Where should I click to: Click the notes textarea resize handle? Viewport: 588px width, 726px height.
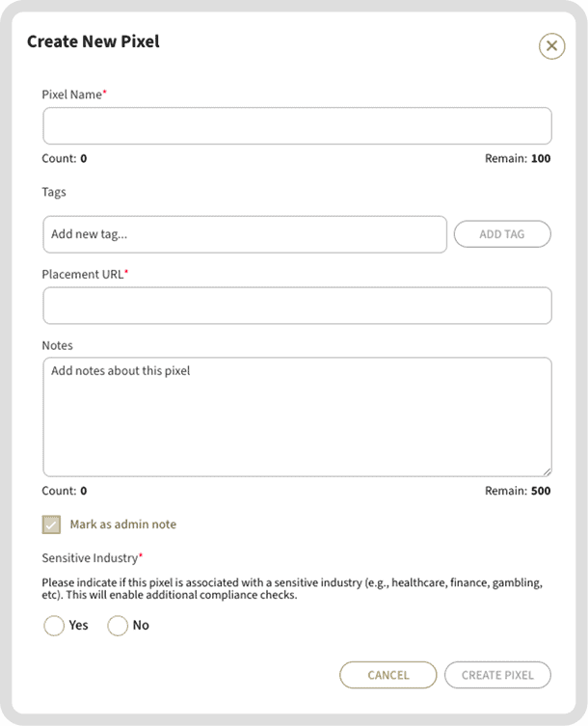[547, 471]
